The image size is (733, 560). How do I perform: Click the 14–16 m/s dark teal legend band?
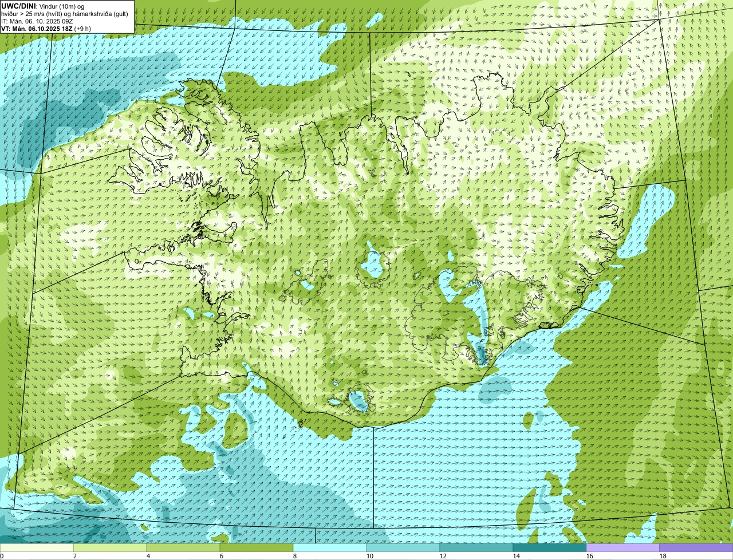pyautogui.click(x=550, y=547)
